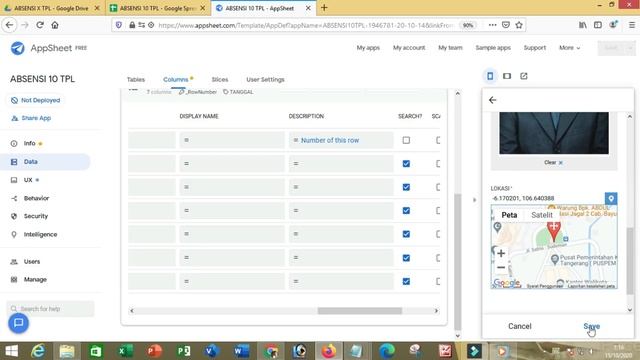This screenshot has width=640, height=360.
Task: Open My apps in top navigation
Action: coord(368,48)
